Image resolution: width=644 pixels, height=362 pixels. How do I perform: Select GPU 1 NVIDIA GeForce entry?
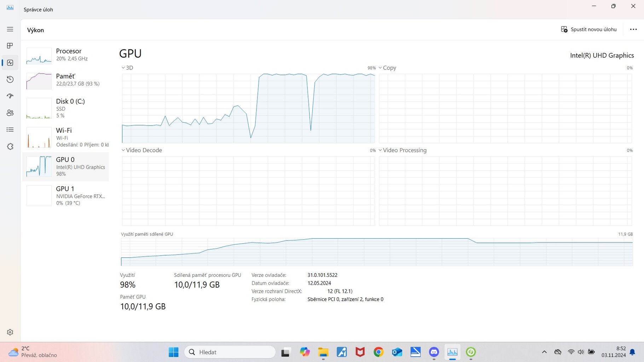coord(65,195)
